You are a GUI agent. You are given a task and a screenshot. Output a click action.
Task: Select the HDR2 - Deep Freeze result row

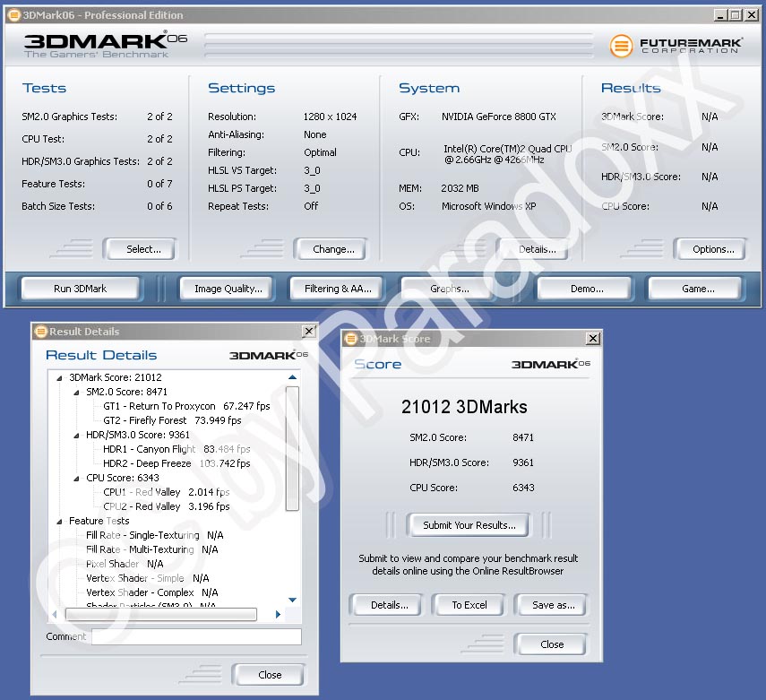[147, 463]
